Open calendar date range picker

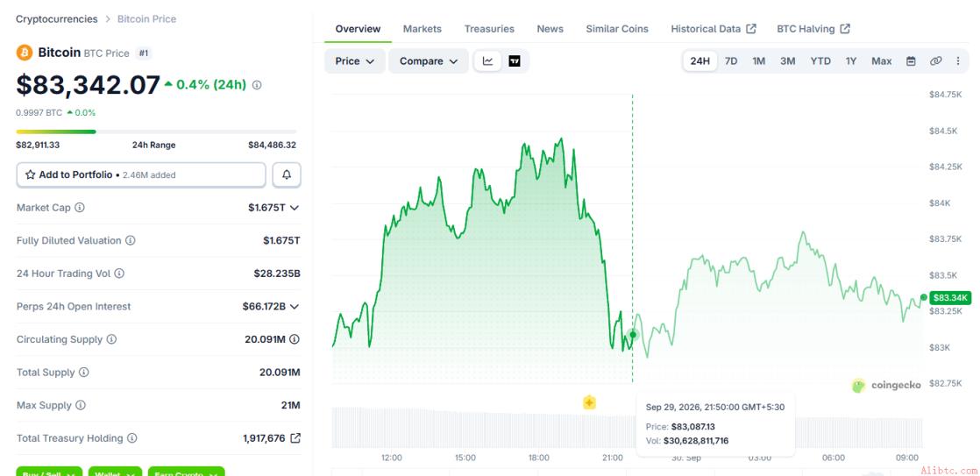point(912,61)
